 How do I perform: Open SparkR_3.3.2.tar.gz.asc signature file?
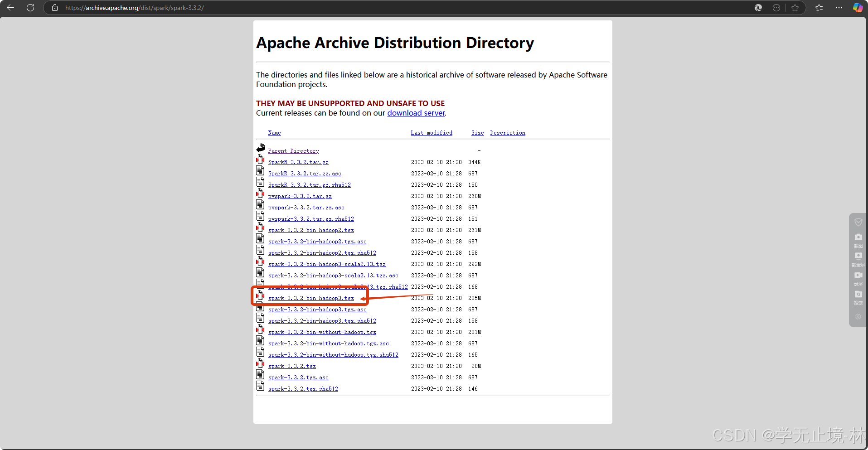point(305,174)
